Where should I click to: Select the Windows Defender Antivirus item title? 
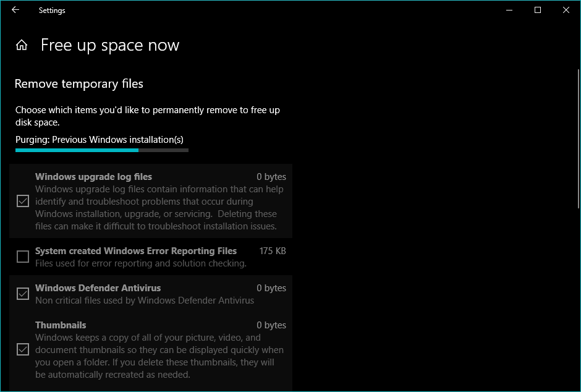[98, 288]
